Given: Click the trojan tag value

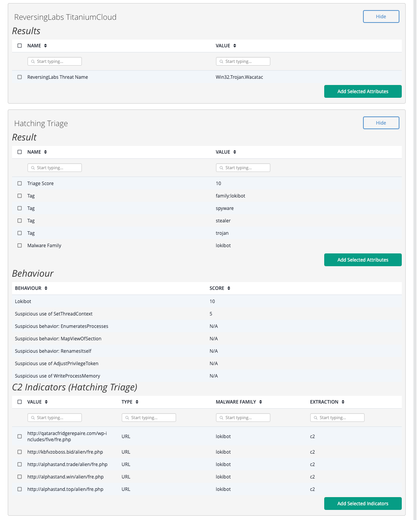Looking at the screenshot, I should click(x=222, y=233).
